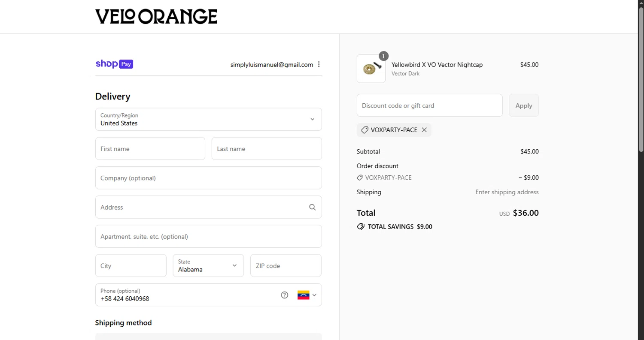Open the phone country flag selector
644x340 pixels.
tap(307, 295)
